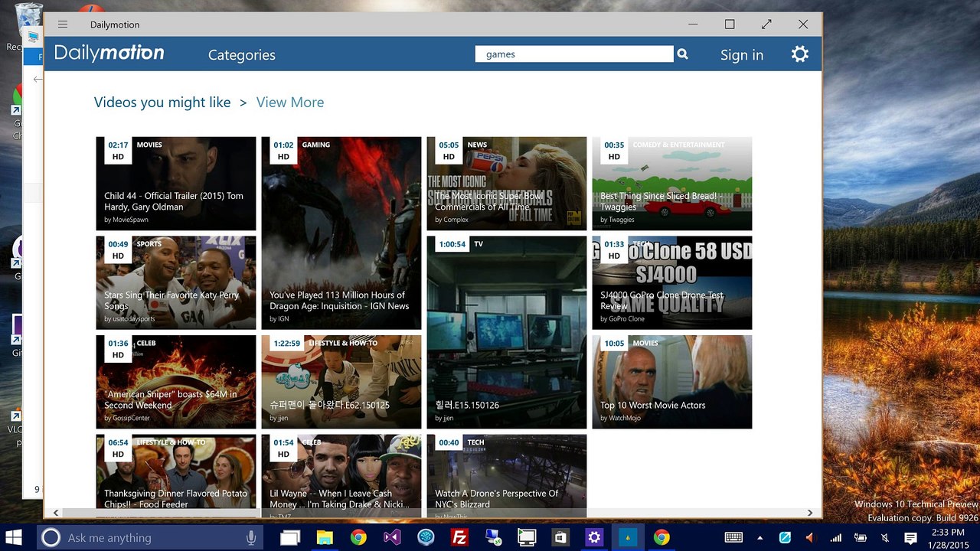The width and height of the screenshot is (980, 551).
Task: Open Child 44 Official Trailer video
Action: pos(176,184)
